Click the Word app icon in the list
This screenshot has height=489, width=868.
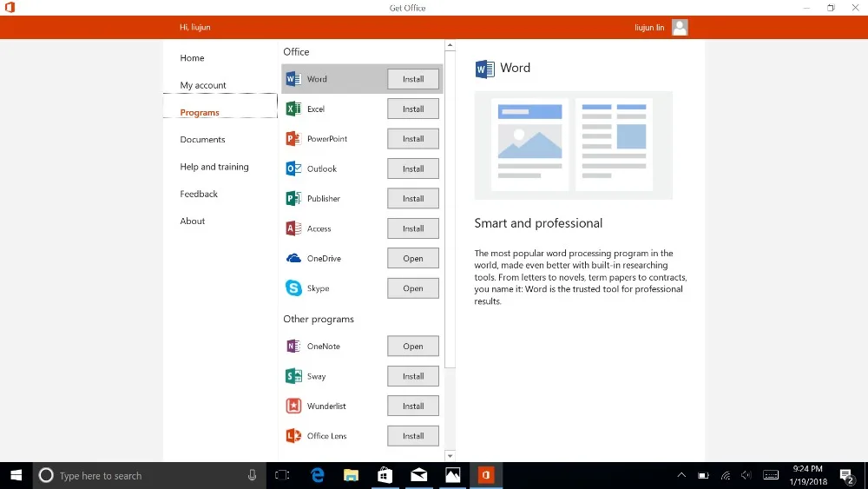pos(293,79)
